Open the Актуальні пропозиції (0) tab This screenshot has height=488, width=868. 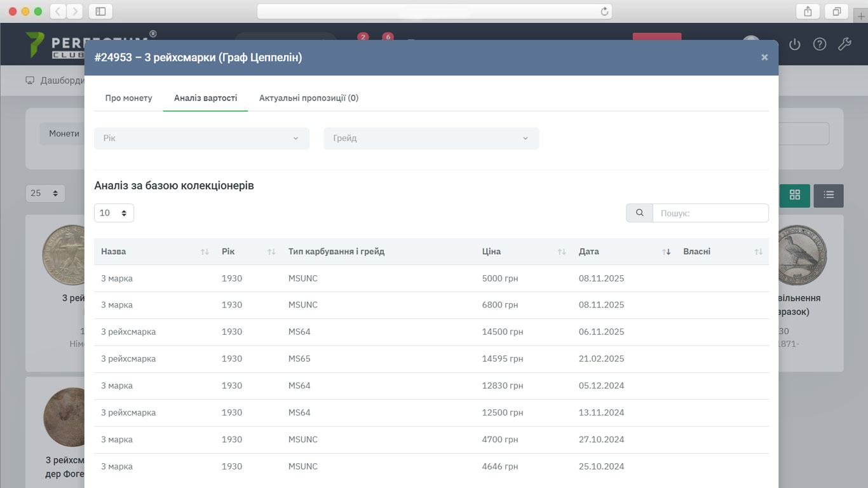coord(308,98)
